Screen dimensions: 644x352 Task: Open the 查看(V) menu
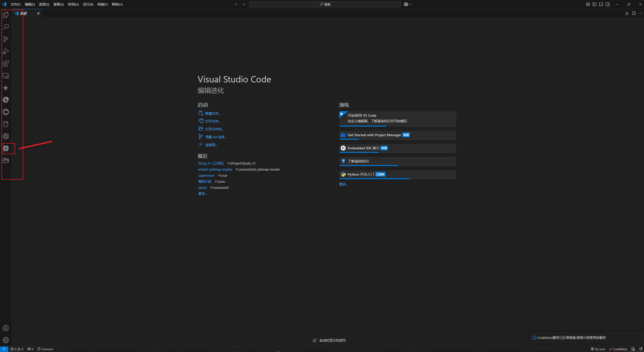pyautogui.click(x=59, y=4)
